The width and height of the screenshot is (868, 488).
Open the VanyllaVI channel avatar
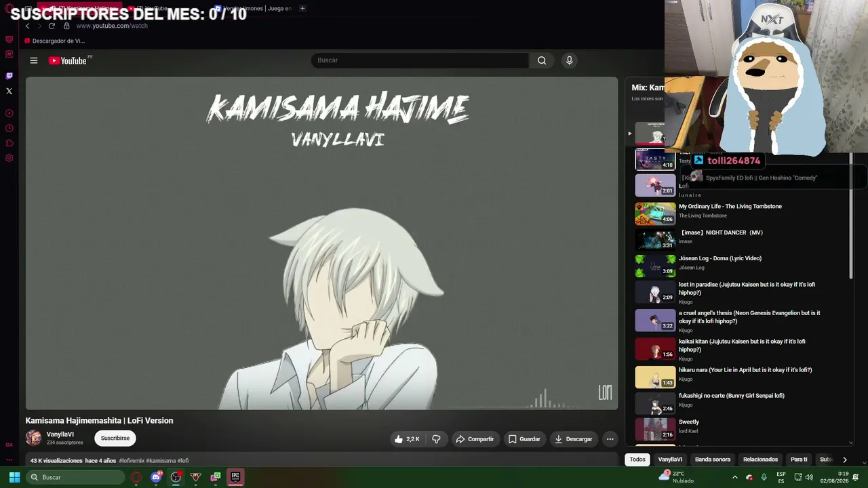click(33, 438)
